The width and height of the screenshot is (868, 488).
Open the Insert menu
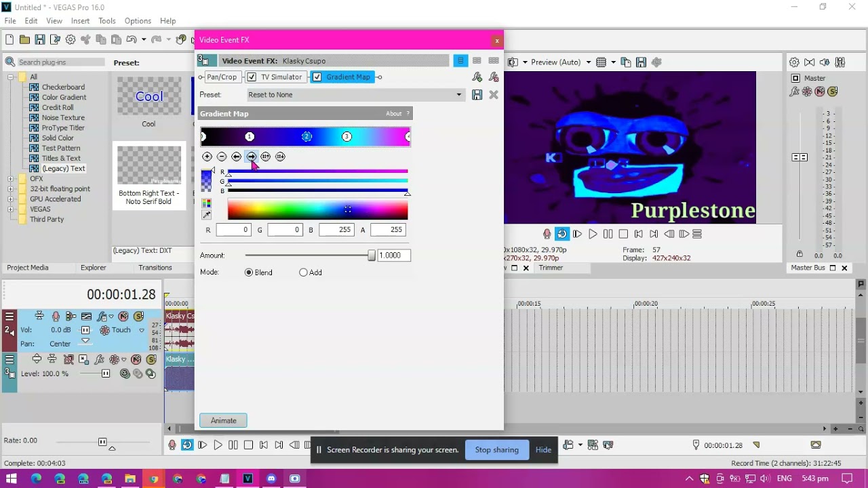click(80, 21)
